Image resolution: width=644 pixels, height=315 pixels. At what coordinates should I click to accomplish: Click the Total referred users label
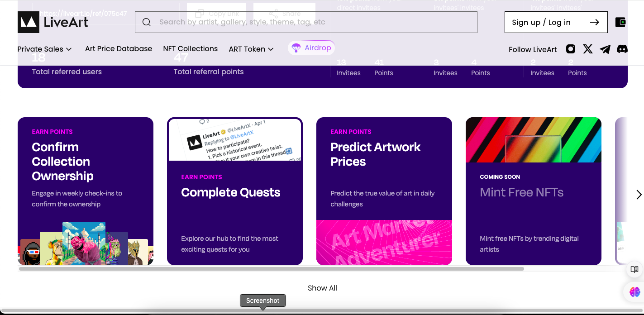coord(67,72)
